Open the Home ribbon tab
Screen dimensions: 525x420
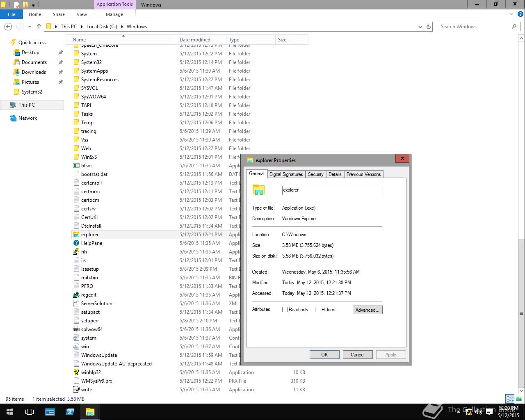pyautogui.click(x=35, y=14)
